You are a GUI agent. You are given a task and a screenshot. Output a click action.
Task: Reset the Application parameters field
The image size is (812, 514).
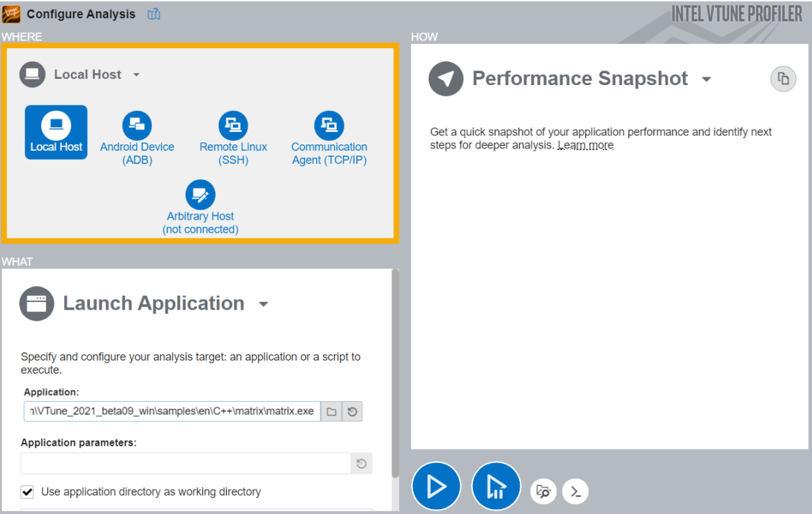click(361, 463)
